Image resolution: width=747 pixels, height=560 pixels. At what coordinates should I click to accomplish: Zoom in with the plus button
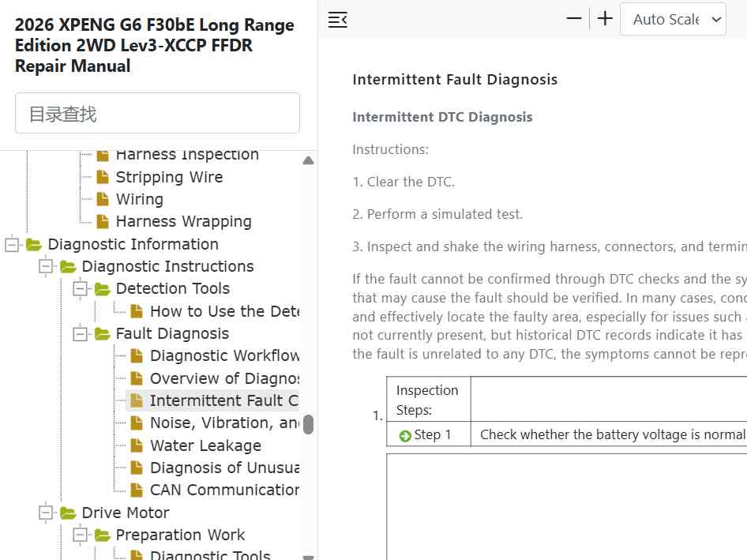(605, 19)
